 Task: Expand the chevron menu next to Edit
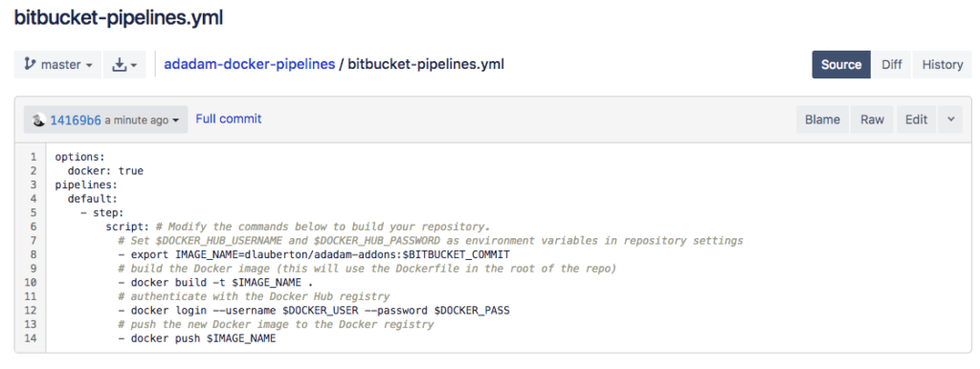(950, 119)
